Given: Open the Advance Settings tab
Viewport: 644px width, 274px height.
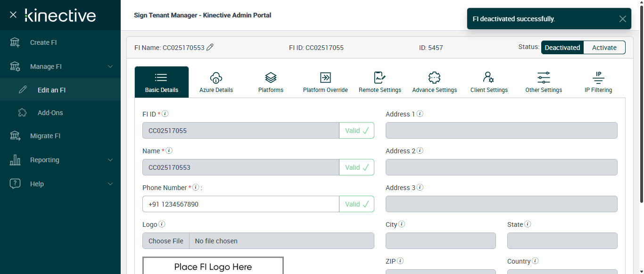Looking at the screenshot, I should pos(434,82).
